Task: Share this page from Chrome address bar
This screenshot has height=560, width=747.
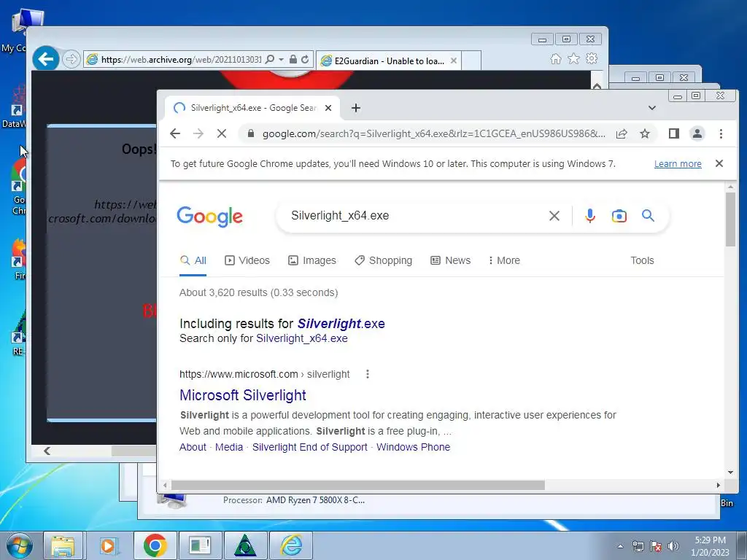Action: coord(622,134)
